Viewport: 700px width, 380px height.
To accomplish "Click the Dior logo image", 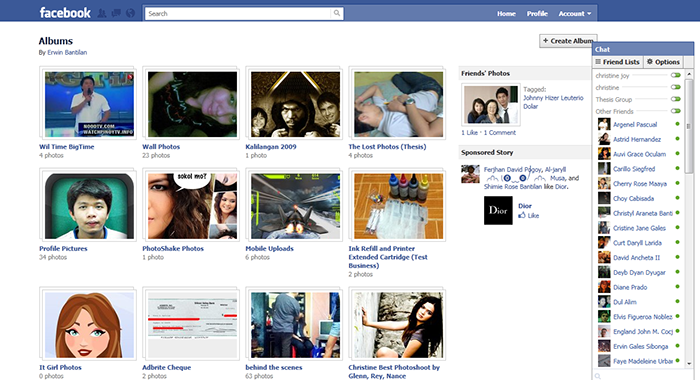I will point(498,210).
